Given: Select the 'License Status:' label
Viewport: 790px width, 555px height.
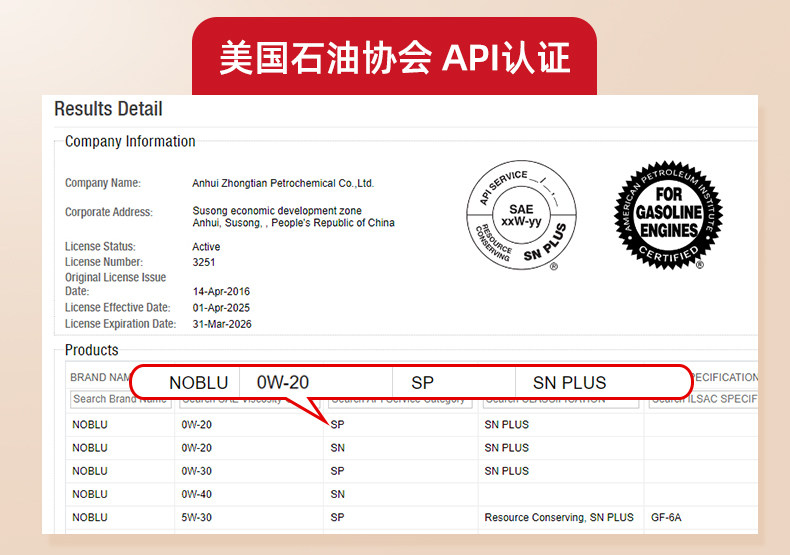Looking at the screenshot, I should point(100,246).
